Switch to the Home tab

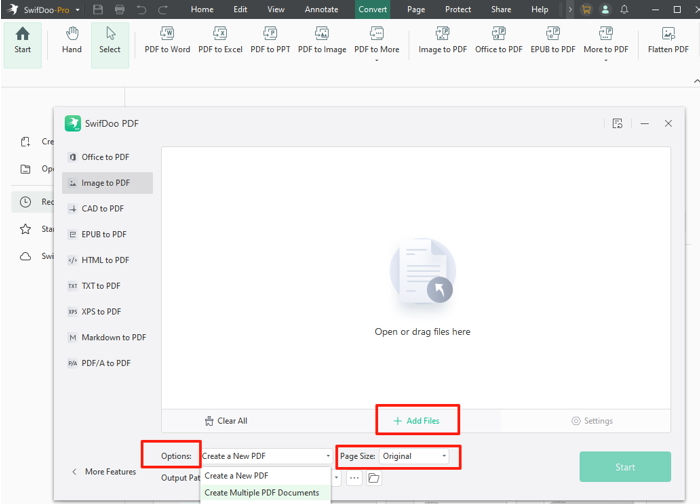(202, 9)
